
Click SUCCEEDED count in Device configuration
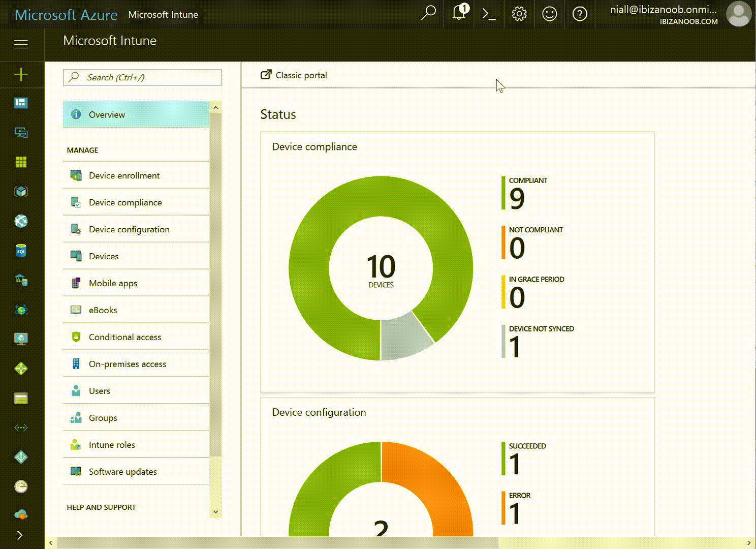[x=514, y=464]
